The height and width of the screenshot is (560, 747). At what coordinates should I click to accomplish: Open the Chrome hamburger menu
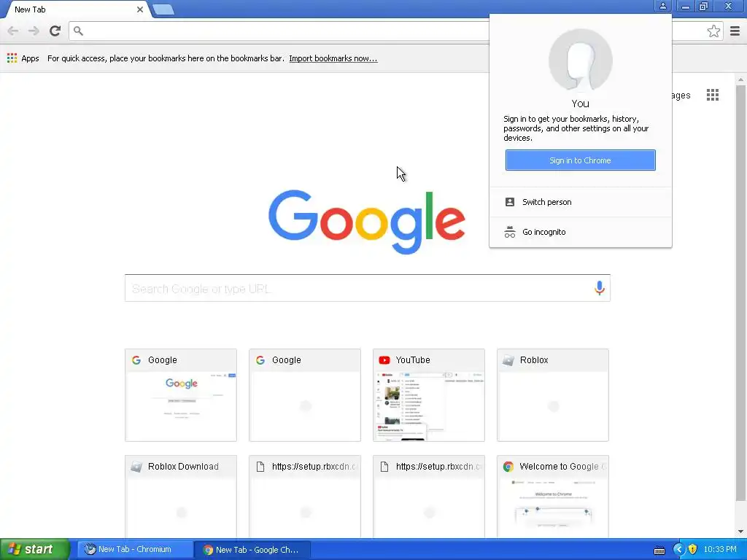point(735,31)
